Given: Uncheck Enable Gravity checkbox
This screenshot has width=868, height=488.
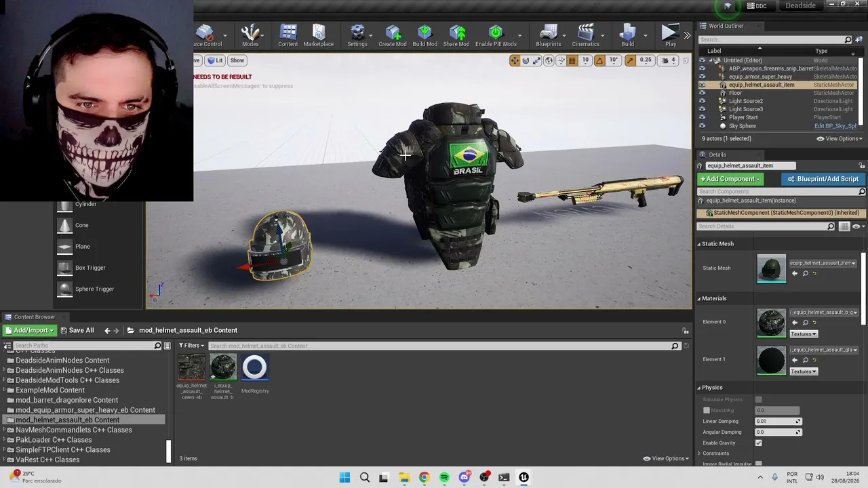Looking at the screenshot, I should click(x=759, y=443).
